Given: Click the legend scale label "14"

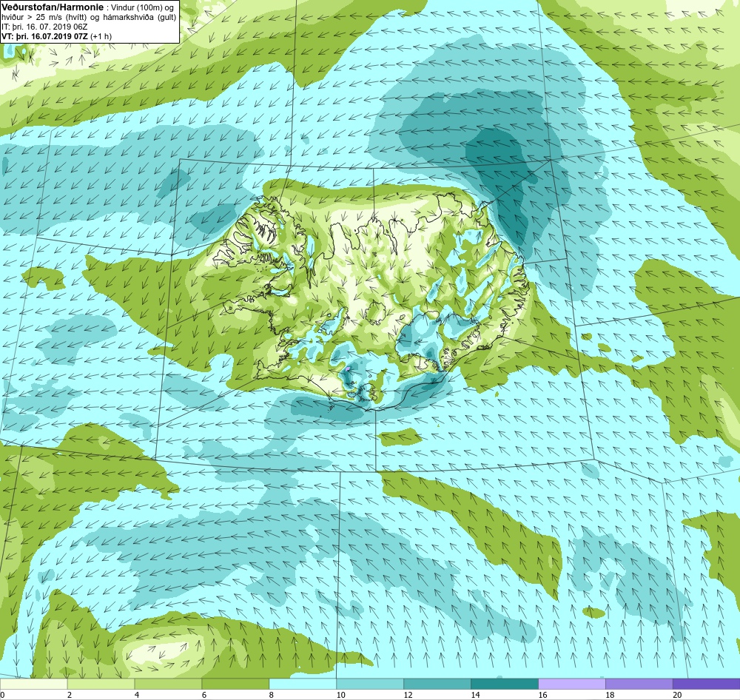Looking at the screenshot, I should (475, 695).
